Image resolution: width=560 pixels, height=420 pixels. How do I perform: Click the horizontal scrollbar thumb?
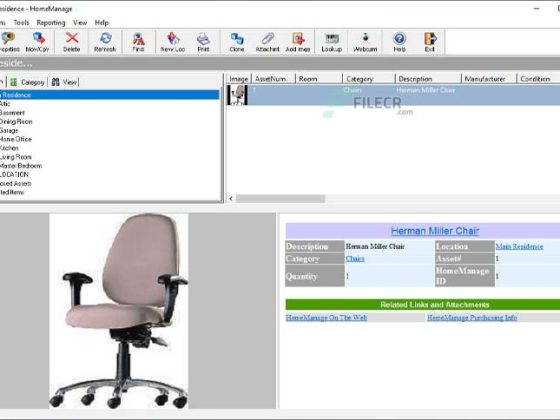[x=280, y=199]
